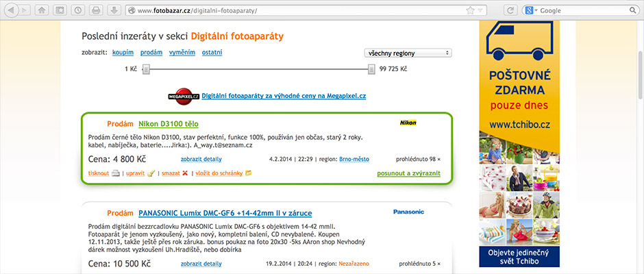
Task: Reload the page with the refresh icon
Action: (x=510, y=10)
